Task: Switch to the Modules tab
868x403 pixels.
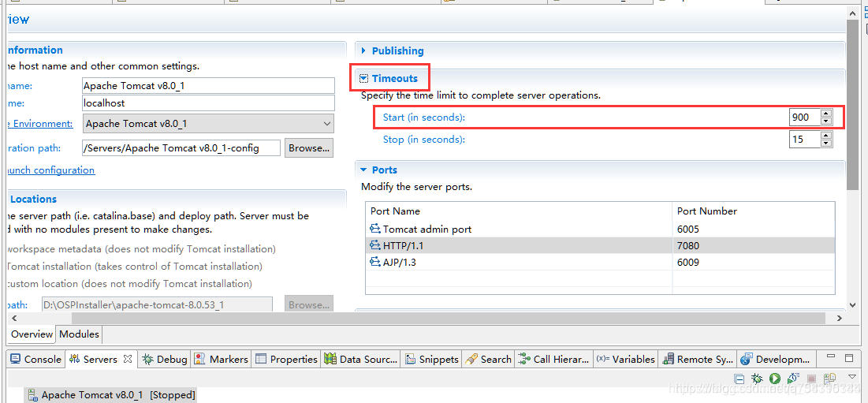Action: tap(79, 334)
